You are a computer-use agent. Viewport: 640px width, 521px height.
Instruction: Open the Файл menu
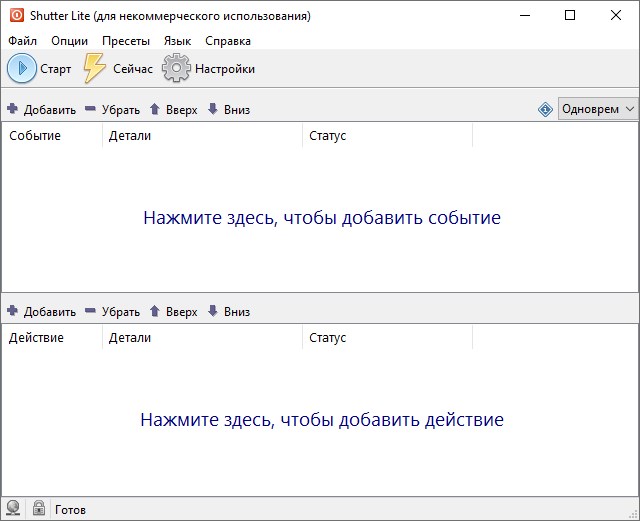click(22, 41)
